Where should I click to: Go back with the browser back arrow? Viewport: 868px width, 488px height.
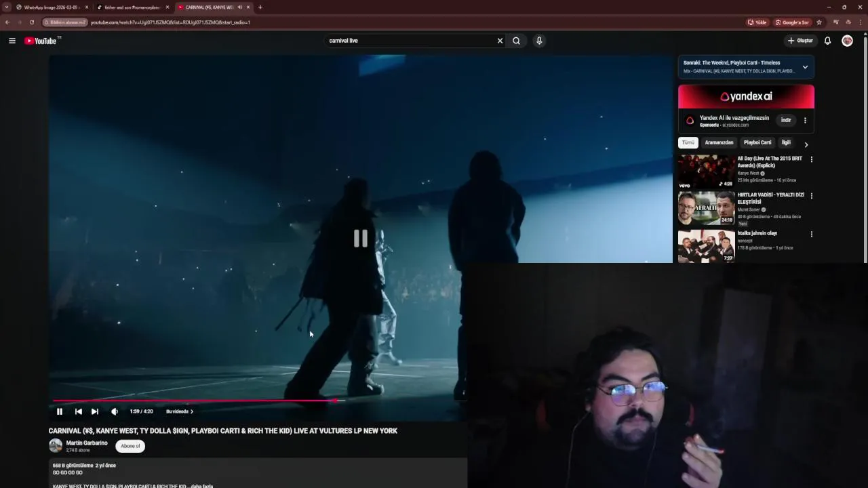click(7, 22)
